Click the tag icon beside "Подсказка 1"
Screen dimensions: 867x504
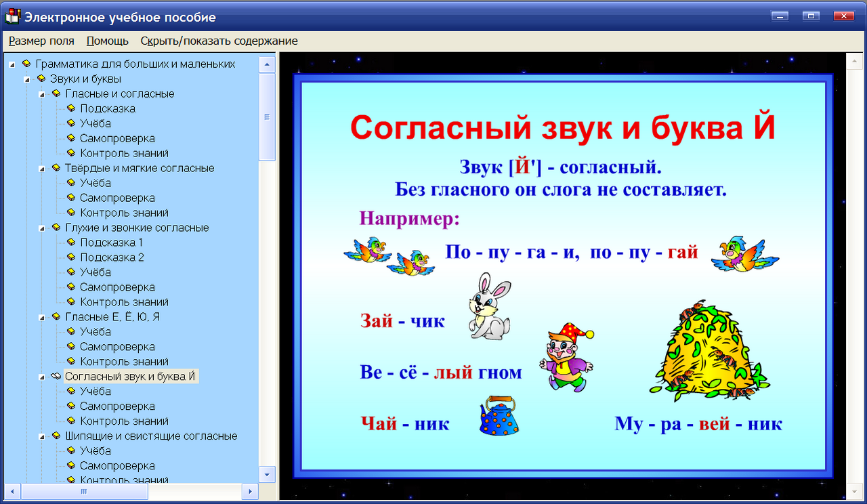point(70,242)
